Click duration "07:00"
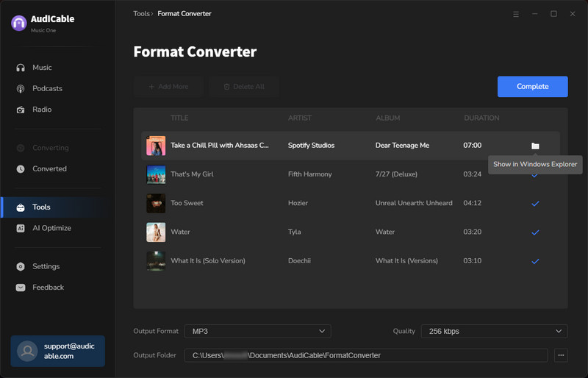 click(x=472, y=146)
